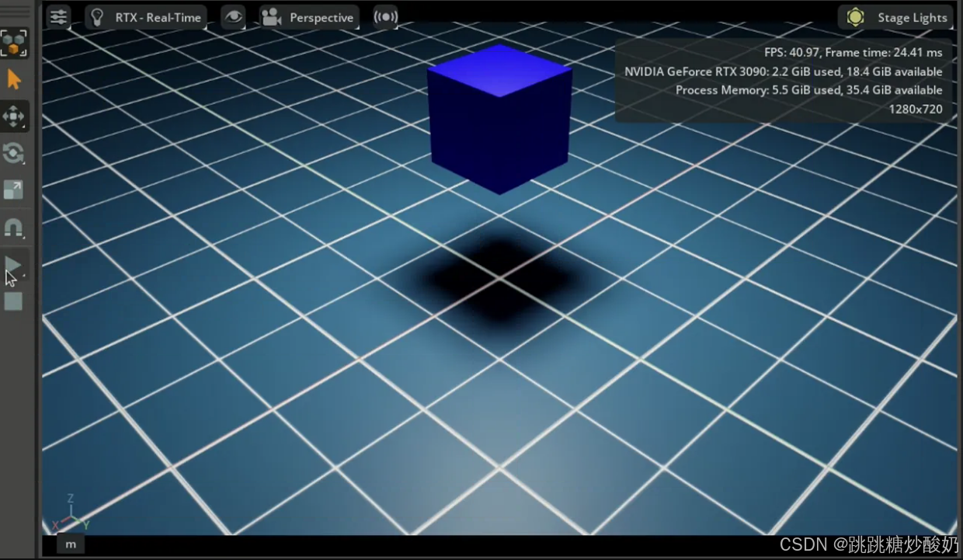Screen dimensions: 963x560
Task: Select the orange arrow Select tool
Action: pos(14,80)
